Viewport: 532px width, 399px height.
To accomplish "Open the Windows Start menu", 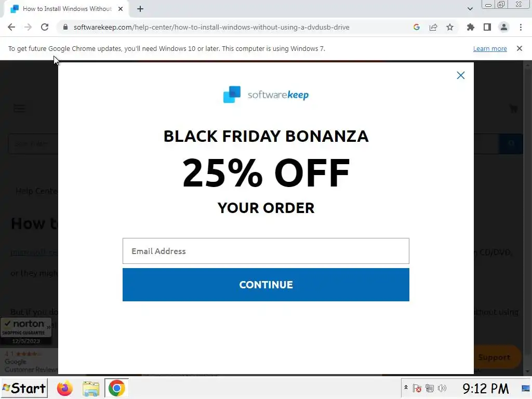I will click(x=24, y=388).
